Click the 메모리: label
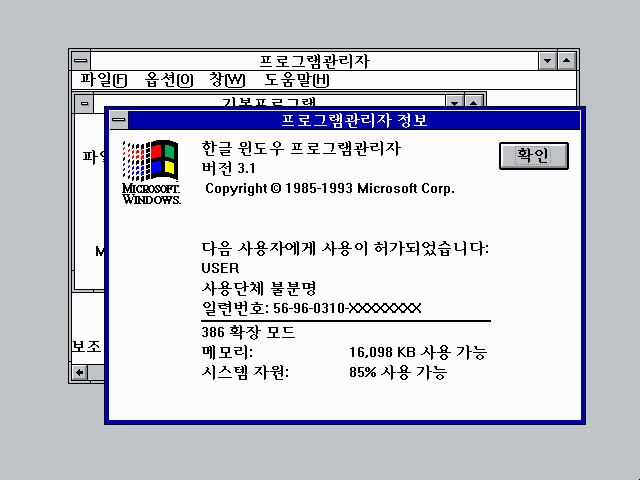The image size is (640, 480). [x=227, y=352]
